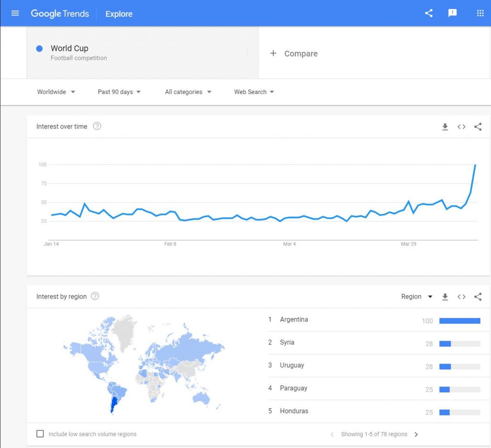Add a Compare search term
The height and width of the screenshot is (448, 491).
pyautogui.click(x=294, y=54)
